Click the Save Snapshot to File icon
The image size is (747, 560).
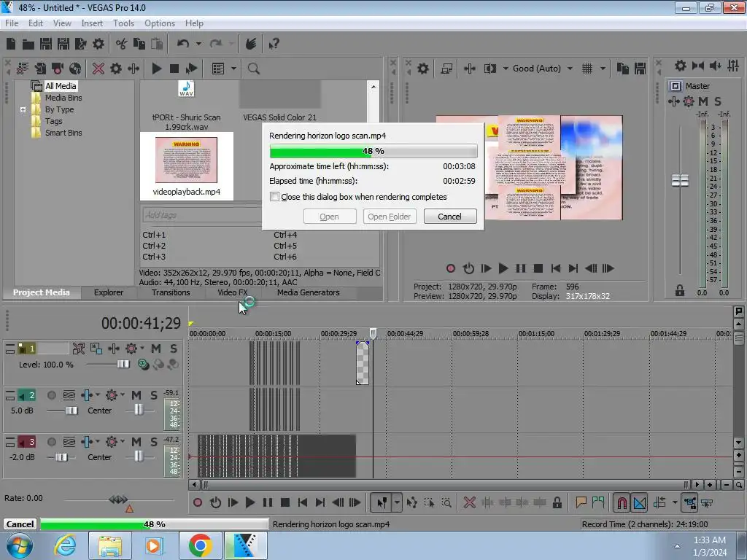pyautogui.click(x=640, y=69)
